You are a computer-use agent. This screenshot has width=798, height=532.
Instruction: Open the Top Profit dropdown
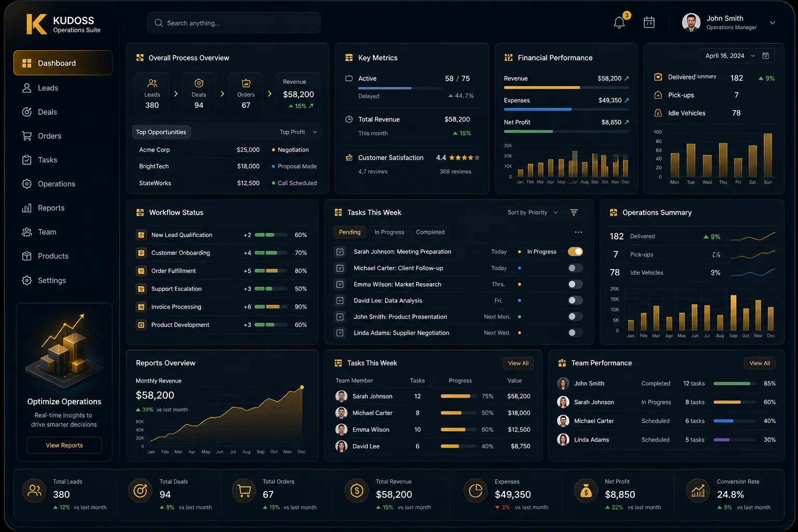click(x=298, y=132)
